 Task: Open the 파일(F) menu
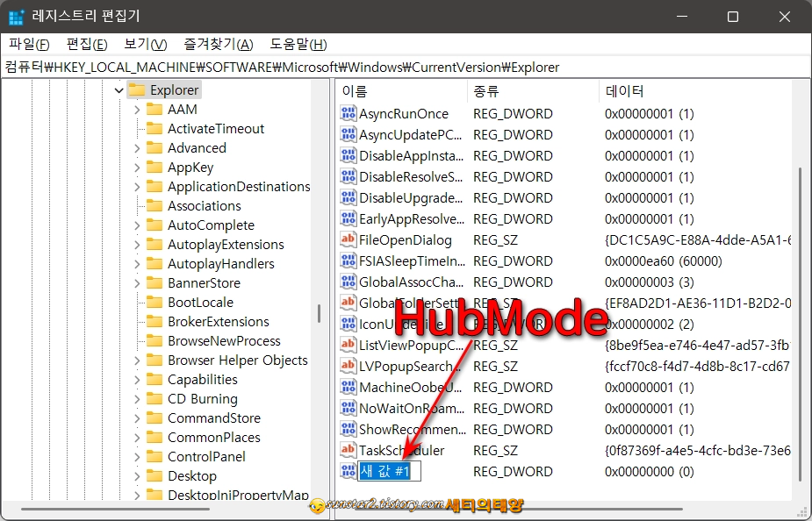tap(29, 44)
